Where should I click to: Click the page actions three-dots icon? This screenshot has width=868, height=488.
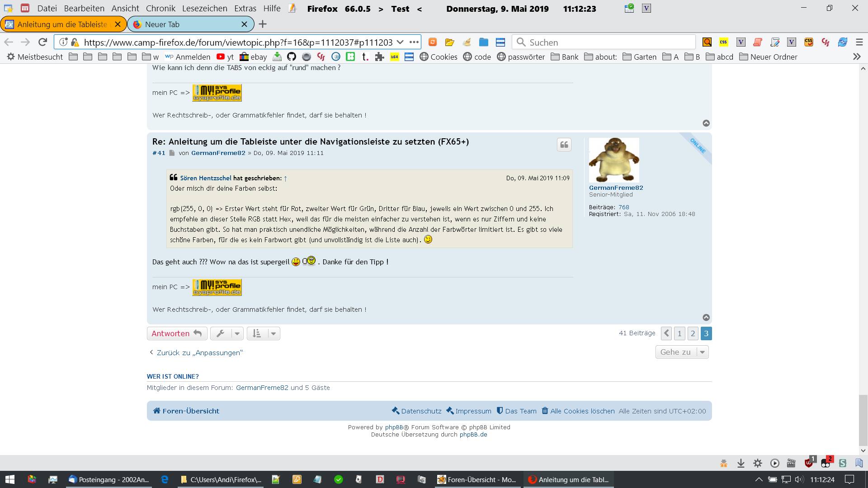click(414, 42)
